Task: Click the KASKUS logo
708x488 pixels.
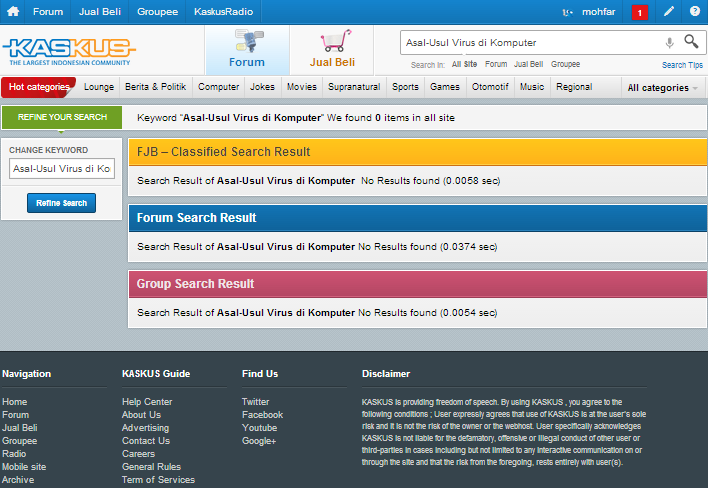Action: (x=69, y=51)
